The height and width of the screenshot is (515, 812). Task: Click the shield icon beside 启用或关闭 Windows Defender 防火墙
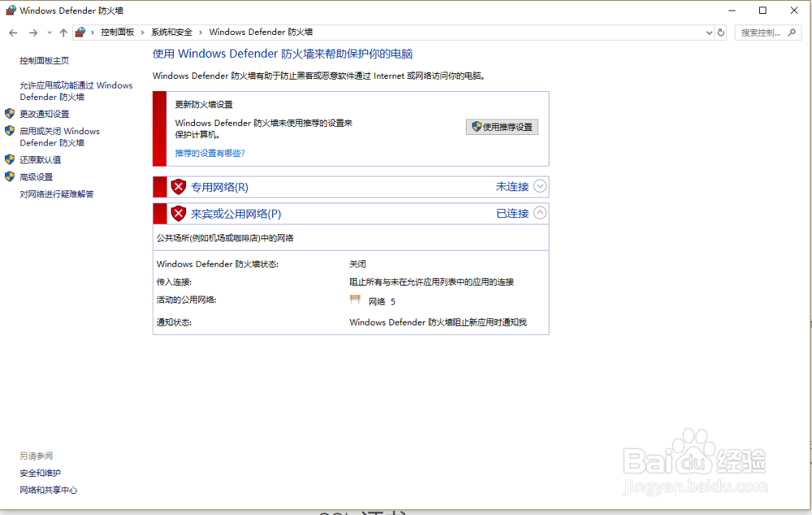pos(10,131)
